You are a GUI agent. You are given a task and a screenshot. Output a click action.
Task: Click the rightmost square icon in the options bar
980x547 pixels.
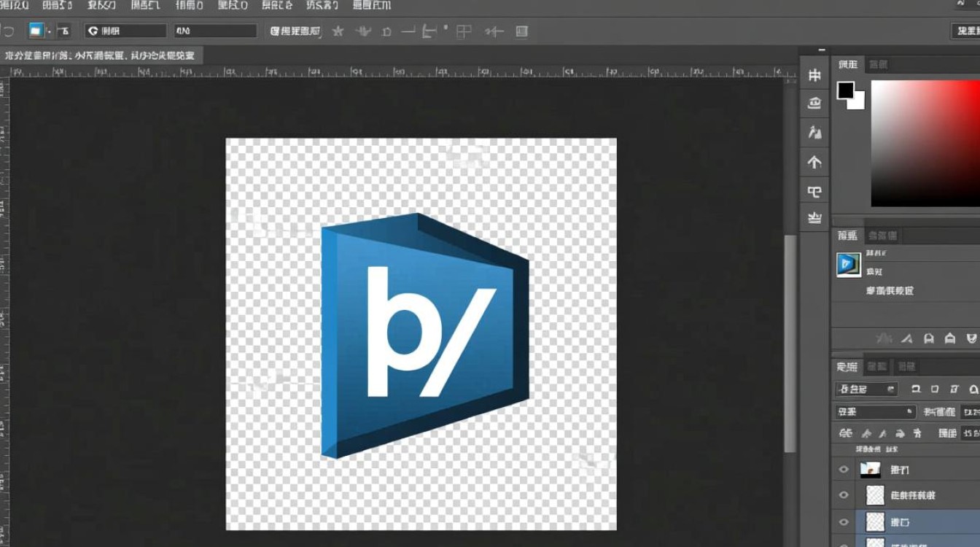click(x=521, y=31)
